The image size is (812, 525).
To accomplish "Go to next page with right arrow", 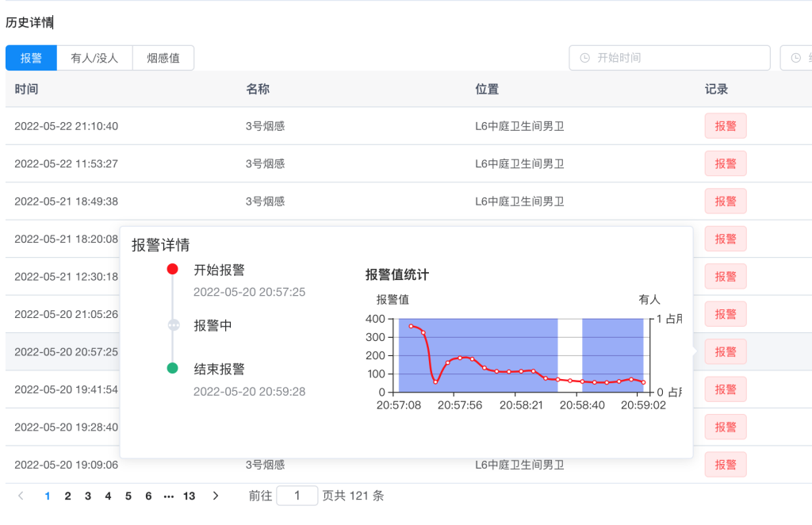I will coord(215,496).
